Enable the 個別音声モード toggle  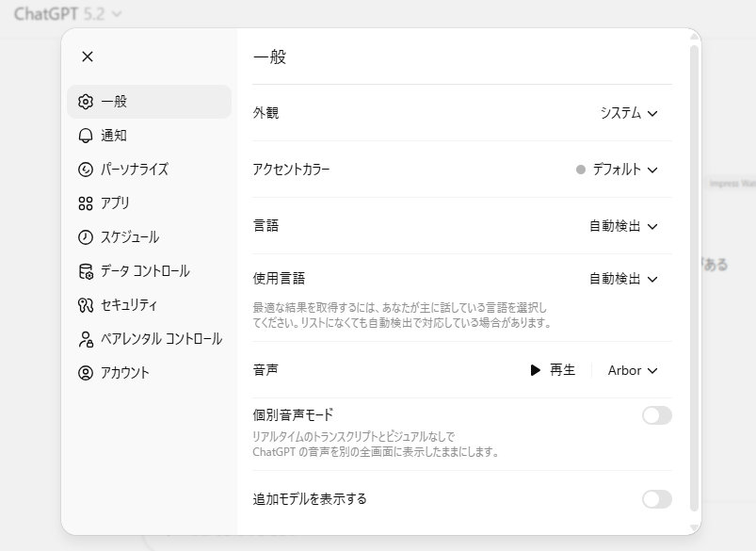point(656,415)
